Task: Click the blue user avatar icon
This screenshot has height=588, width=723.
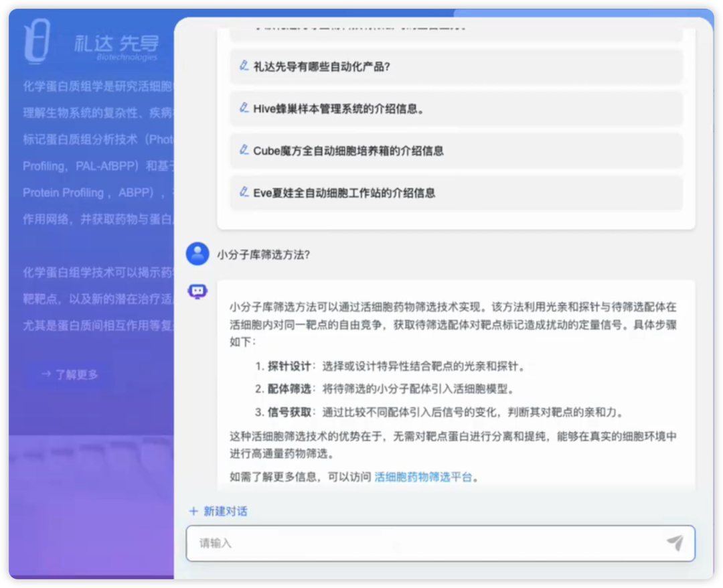Action: (x=197, y=254)
